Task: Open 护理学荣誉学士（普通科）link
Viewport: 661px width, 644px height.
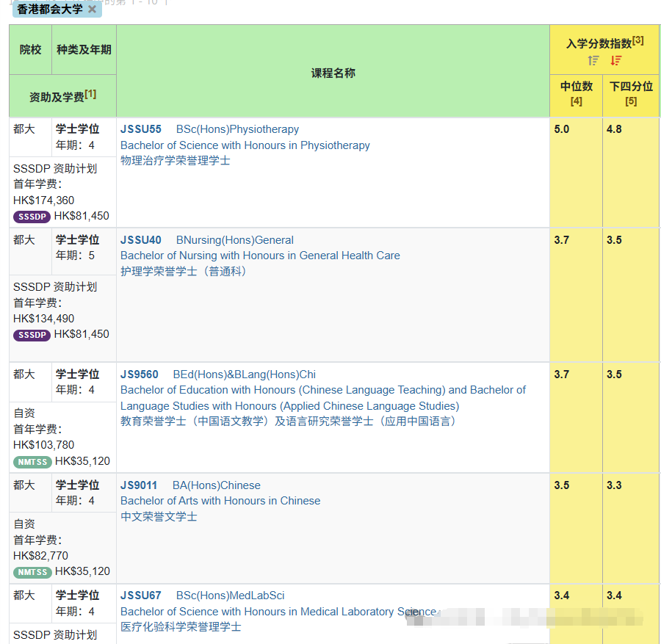Action: tap(184, 271)
